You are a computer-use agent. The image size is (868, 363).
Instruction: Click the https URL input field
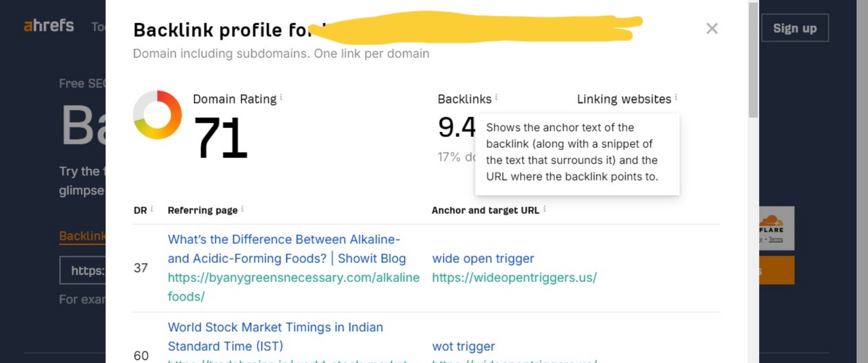(x=83, y=270)
